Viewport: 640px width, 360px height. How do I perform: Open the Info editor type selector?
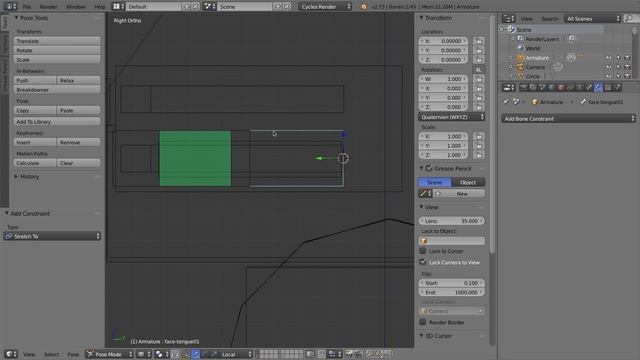coord(10,7)
